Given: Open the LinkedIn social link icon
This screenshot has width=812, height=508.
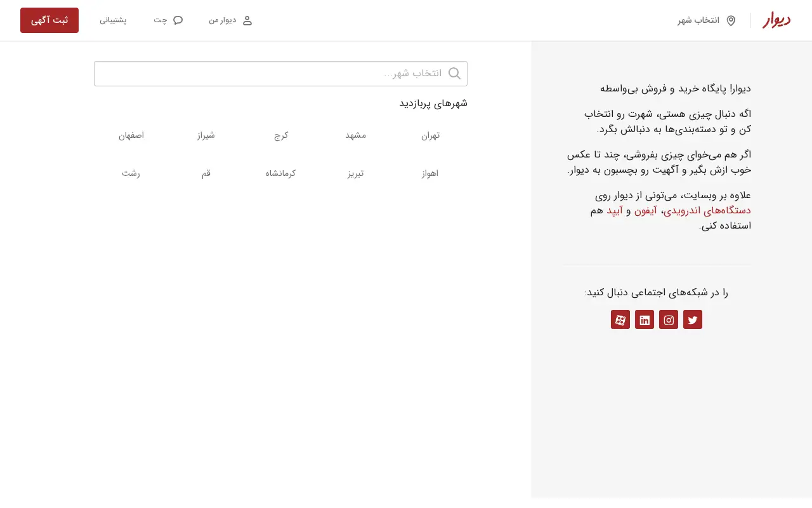Looking at the screenshot, I should coord(645,319).
